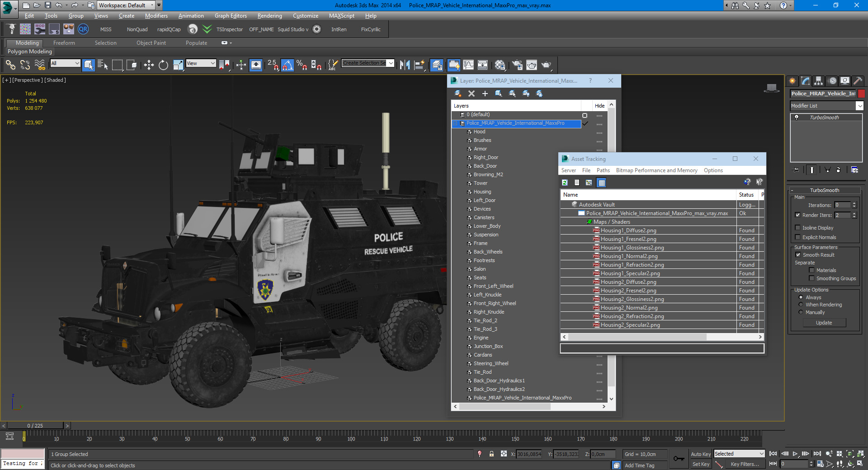The height and width of the screenshot is (470, 868).
Task: Open Paths menu in Asset Tracking
Action: click(x=603, y=170)
